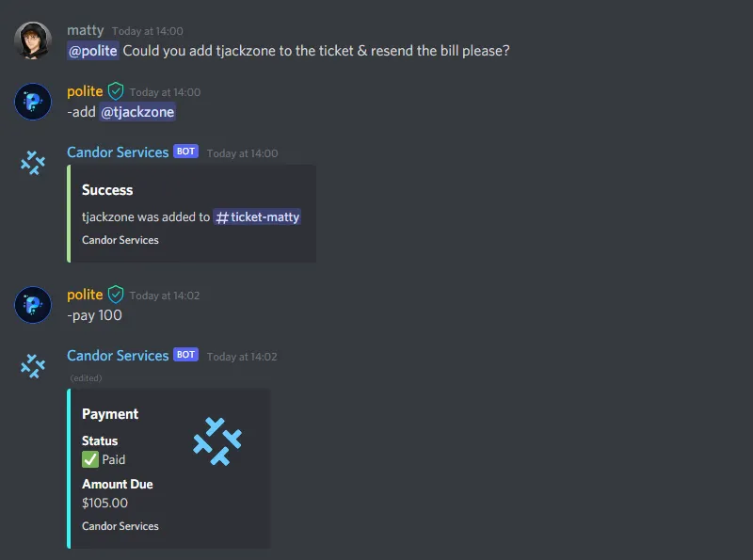Open the @tjackzone mention
This screenshot has height=560, width=753.
[x=137, y=112]
